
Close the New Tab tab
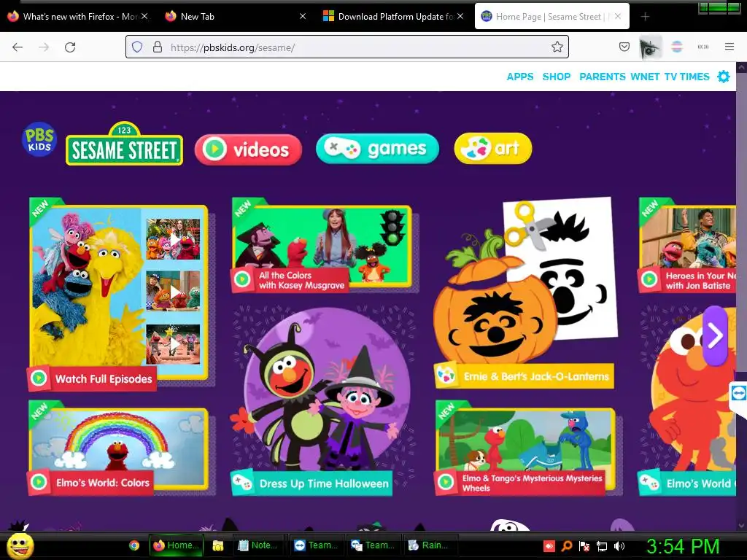(x=303, y=16)
